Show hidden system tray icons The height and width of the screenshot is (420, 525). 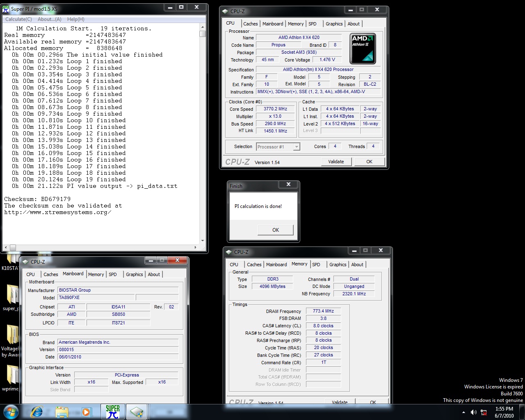point(463,412)
